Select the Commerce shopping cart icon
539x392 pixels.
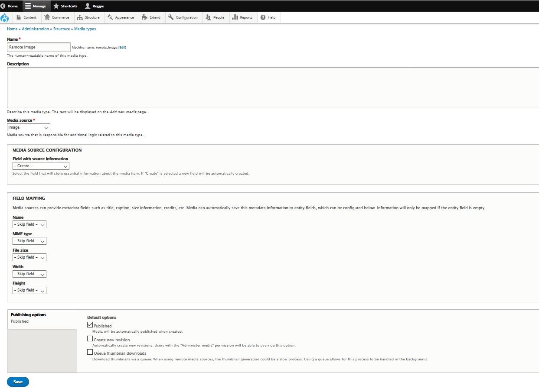(x=46, y=17)
